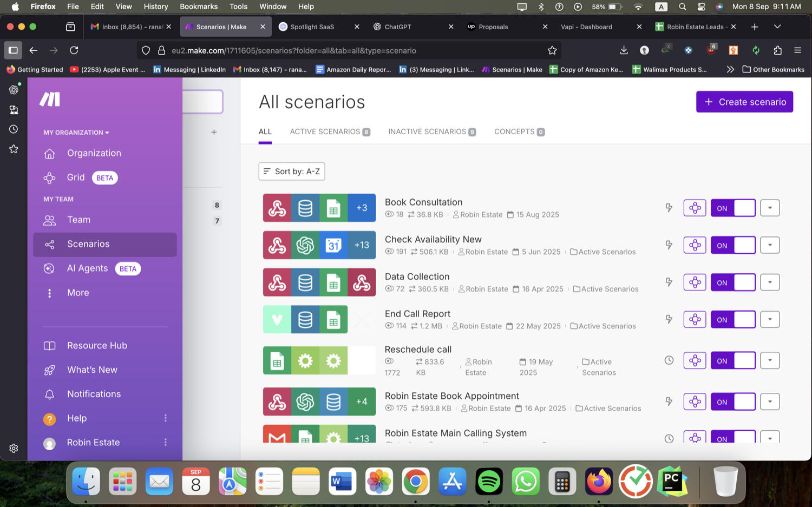Toggle Robin Estate Main Calling System switch

click(x=733, y=437)
